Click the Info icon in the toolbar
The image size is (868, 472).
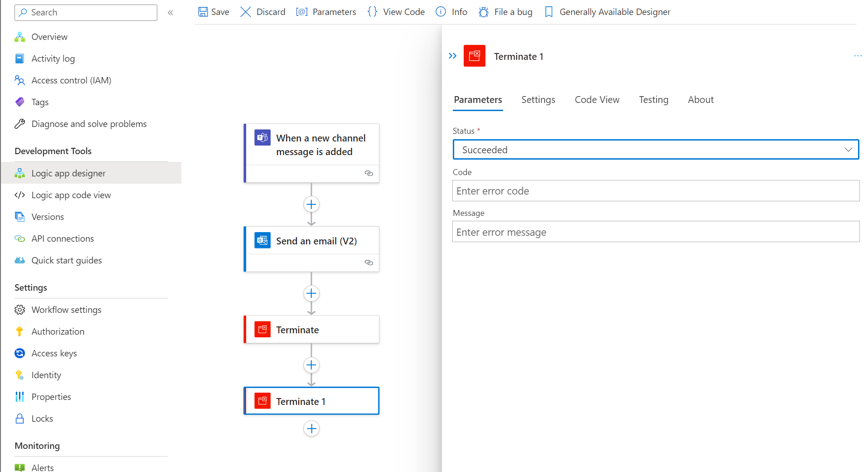click(x=440, y=12)
